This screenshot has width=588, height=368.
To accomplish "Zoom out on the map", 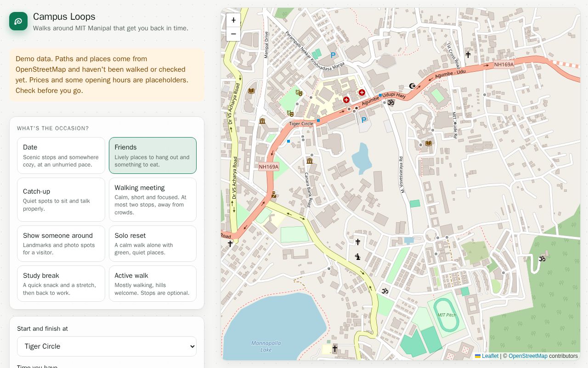I will click(233, 34).
